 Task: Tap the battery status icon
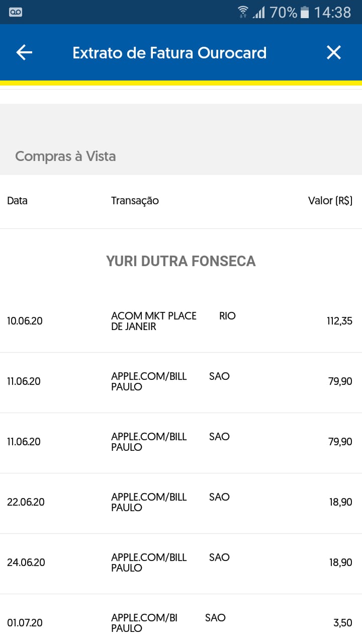coord(305,12)
